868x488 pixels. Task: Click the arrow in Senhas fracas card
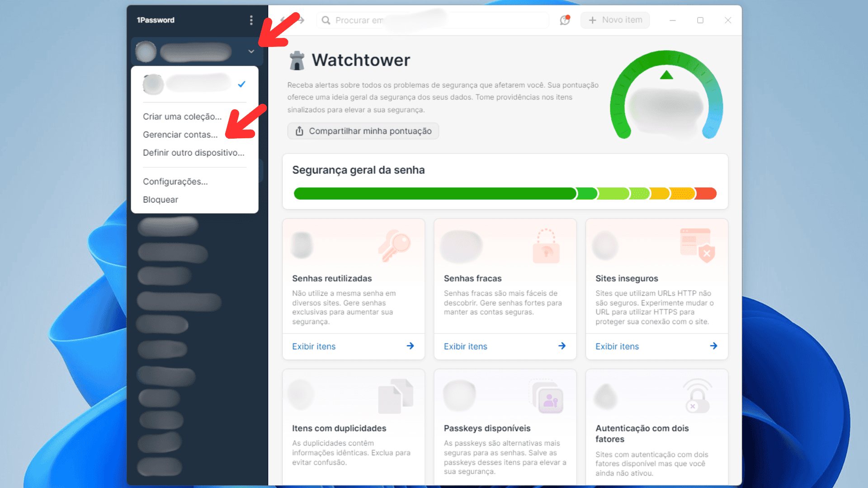click(562, 346)
